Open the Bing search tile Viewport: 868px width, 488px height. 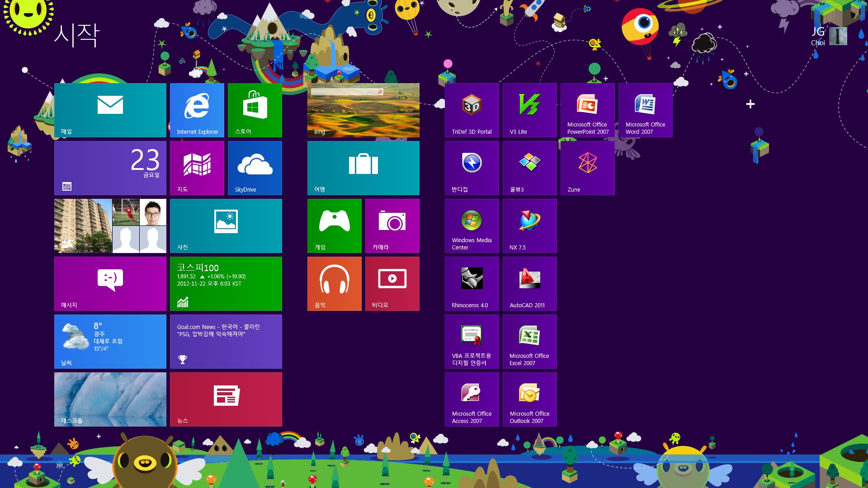[x=363, y=110]
